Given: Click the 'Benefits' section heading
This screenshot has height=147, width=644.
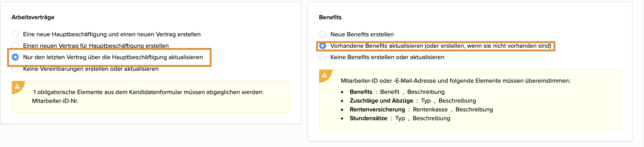Looking at the screenshot, I should click(x=330, y=17).
